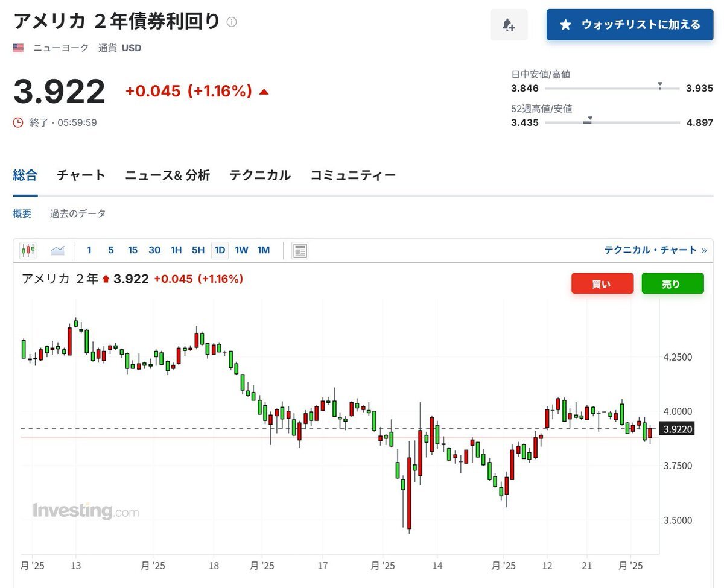Image resolution: width=724 pixels, height=588 pixels.
Task: Click the US flag icon next to ニューヨーク
Action: tap(18, 48)
